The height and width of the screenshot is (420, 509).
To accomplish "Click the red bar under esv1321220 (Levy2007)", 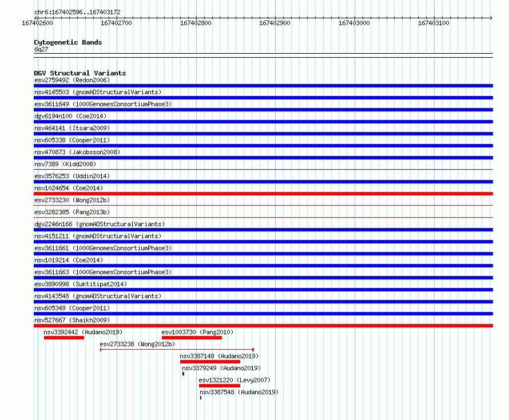I will coord(220,386).
